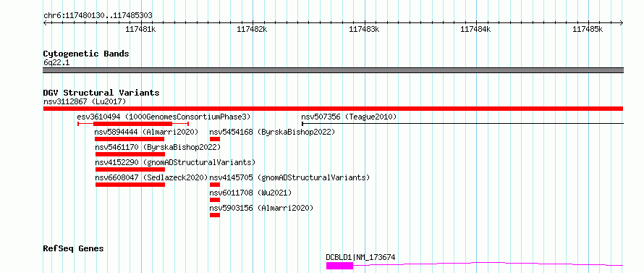Click the nsv3112867 (Lu2017) variant label
The height and width of the screenshot is (273, 644).
click(85, 101)
